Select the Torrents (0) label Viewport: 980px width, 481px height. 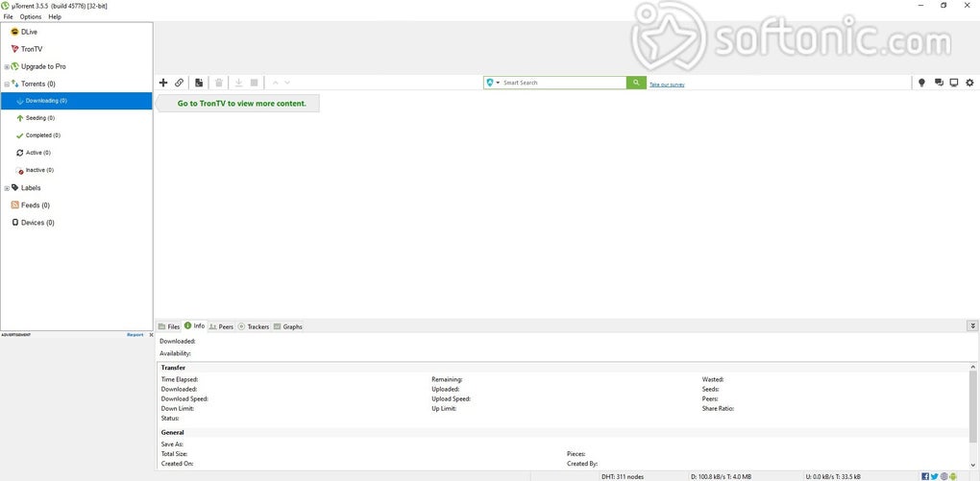pos(38,84)
